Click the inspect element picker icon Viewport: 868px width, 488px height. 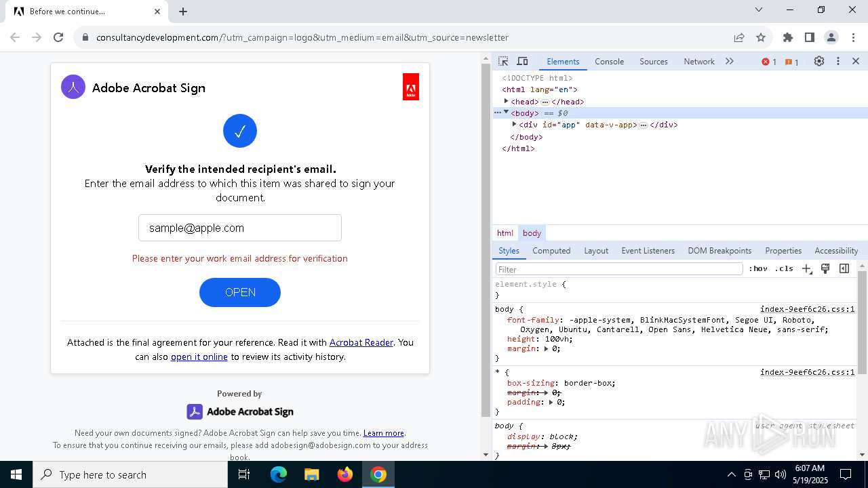[x=503, y=61]
